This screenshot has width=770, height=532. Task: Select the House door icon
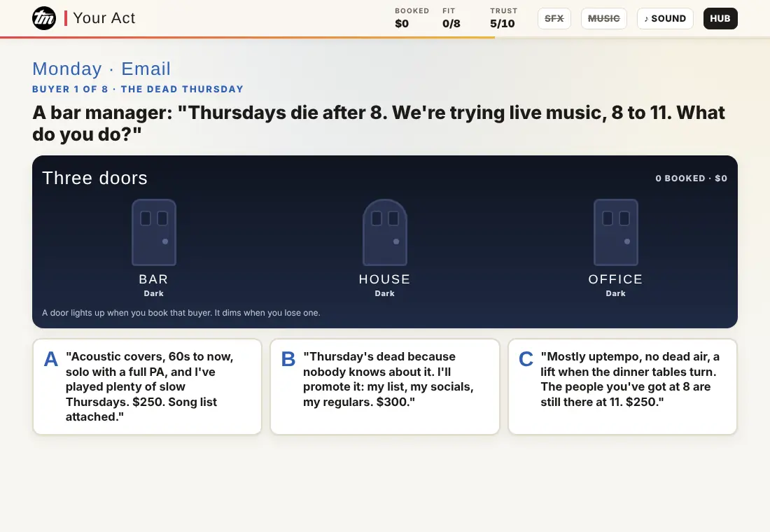(384, 232)
